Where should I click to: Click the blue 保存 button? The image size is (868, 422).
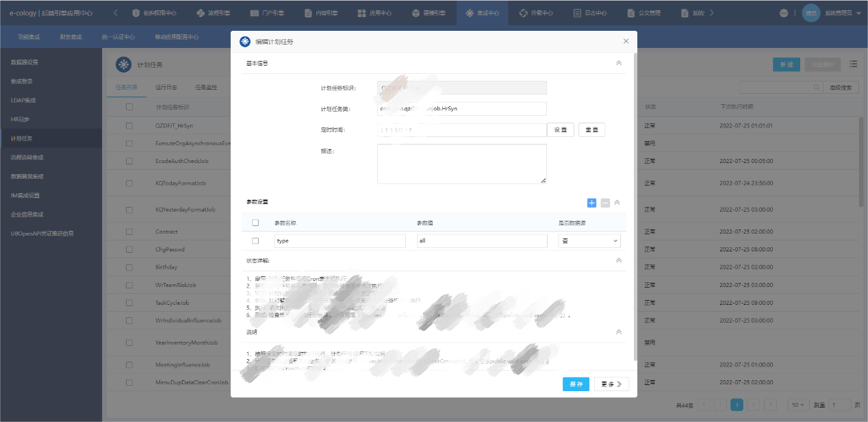coord(576,384)
